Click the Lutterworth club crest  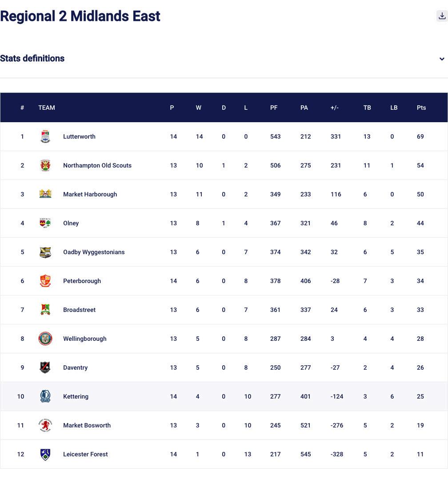[45, 136]
